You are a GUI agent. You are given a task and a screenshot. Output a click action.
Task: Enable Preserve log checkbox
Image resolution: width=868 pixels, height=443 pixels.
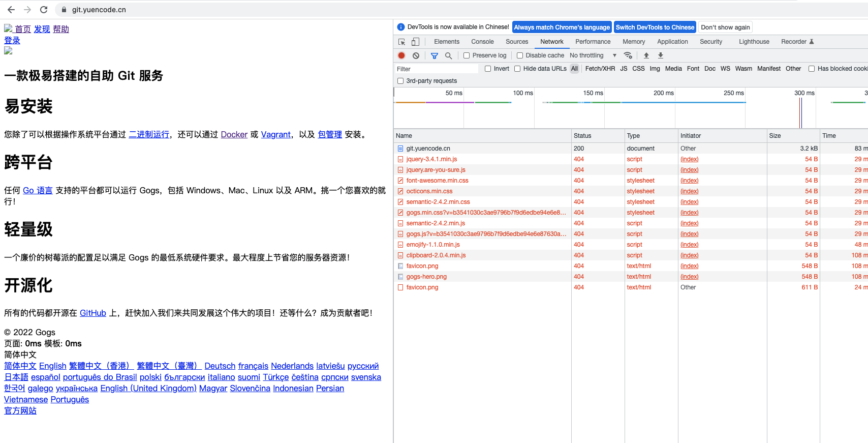point(467,55)
